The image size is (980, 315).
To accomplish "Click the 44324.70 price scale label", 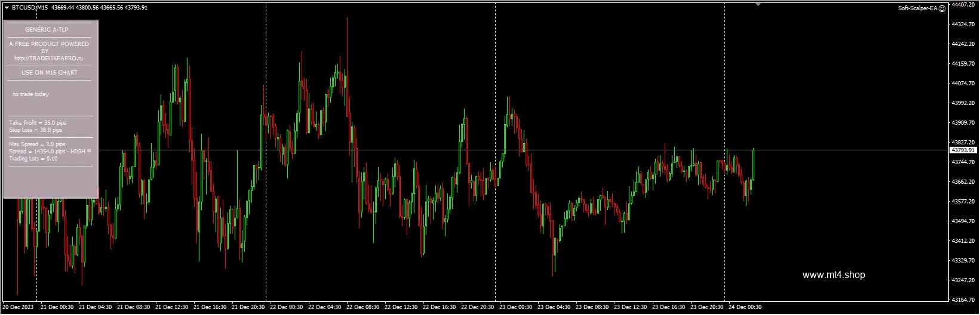I will [x=963, y=24].
